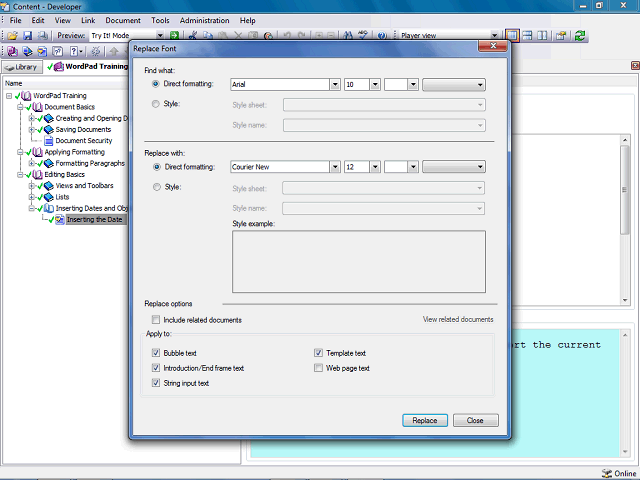Click the Style example preview box

click(x=359, y=262)
